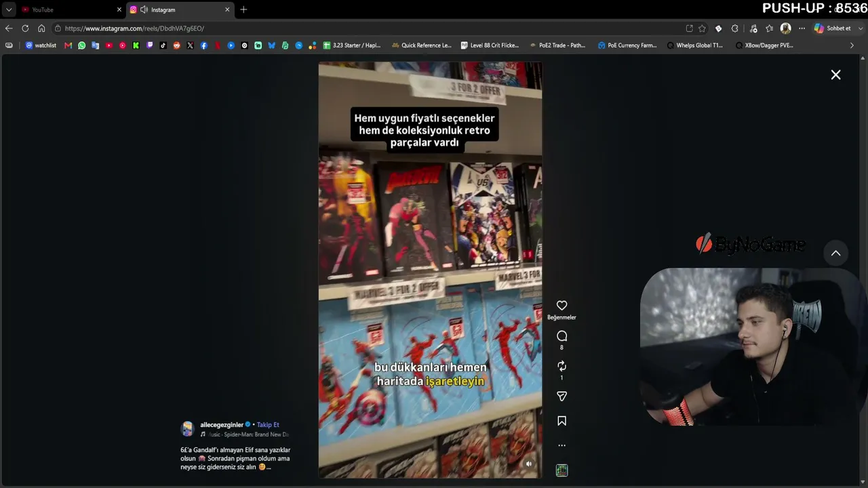This screenshot has height=488, width=868.
Task: Open the watchlist bookmark
Action: [x=41, y=45]
